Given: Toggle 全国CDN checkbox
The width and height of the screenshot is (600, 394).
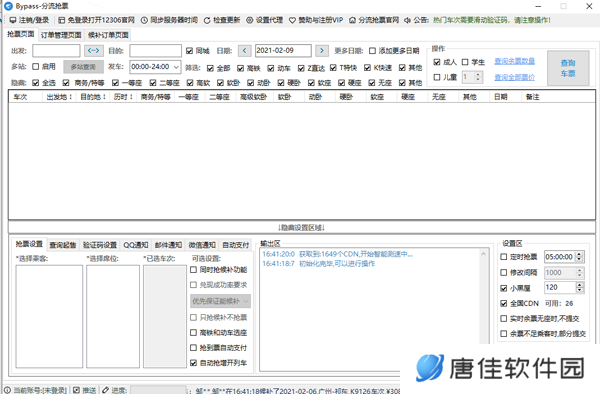Looking at the screenshot, I should [504, 303].
